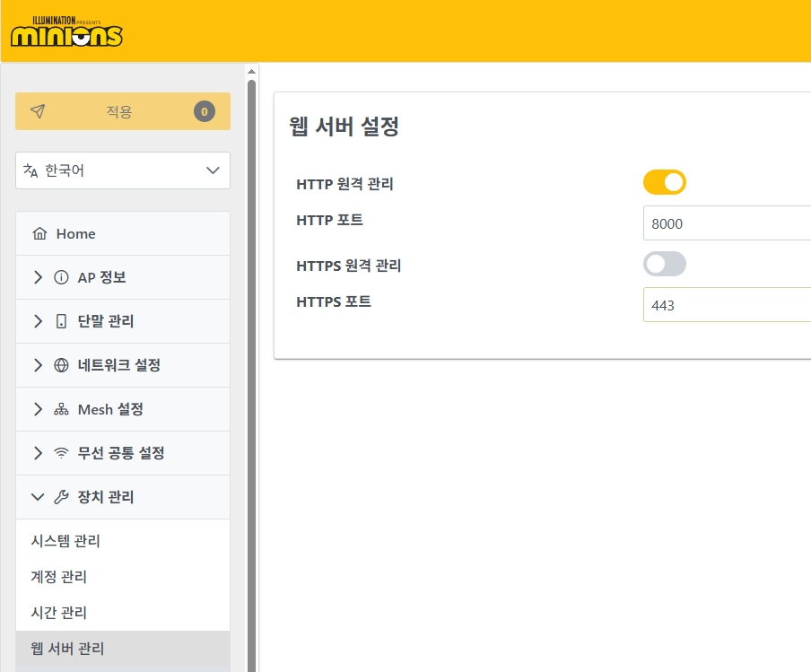Go to 시간 관리 page
This screenshot has width=811, height=672.
click(x=58, y=613)
